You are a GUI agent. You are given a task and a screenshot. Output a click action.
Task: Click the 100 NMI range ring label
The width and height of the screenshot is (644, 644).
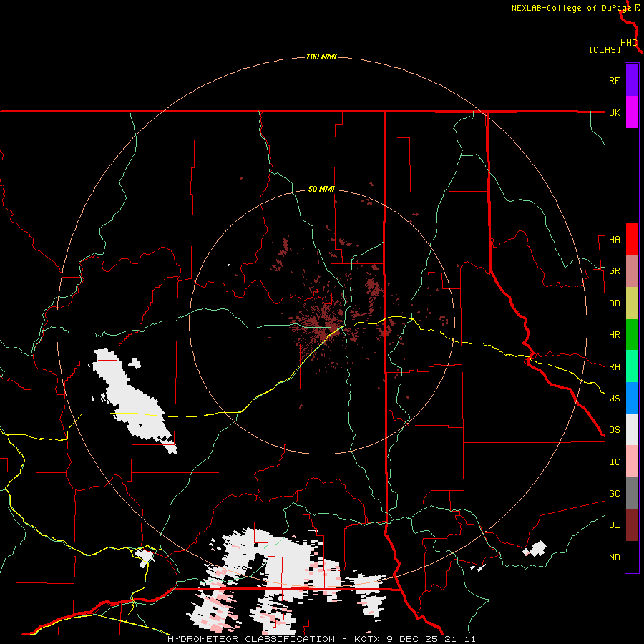pyautogui.click(x=321, y=57)
